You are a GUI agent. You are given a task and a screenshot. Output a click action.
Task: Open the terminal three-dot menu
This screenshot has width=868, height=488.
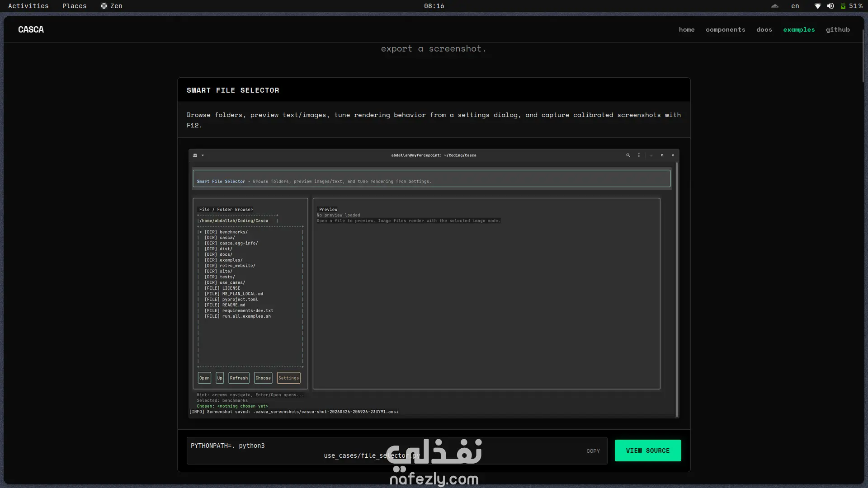click(x=639, y=155)
